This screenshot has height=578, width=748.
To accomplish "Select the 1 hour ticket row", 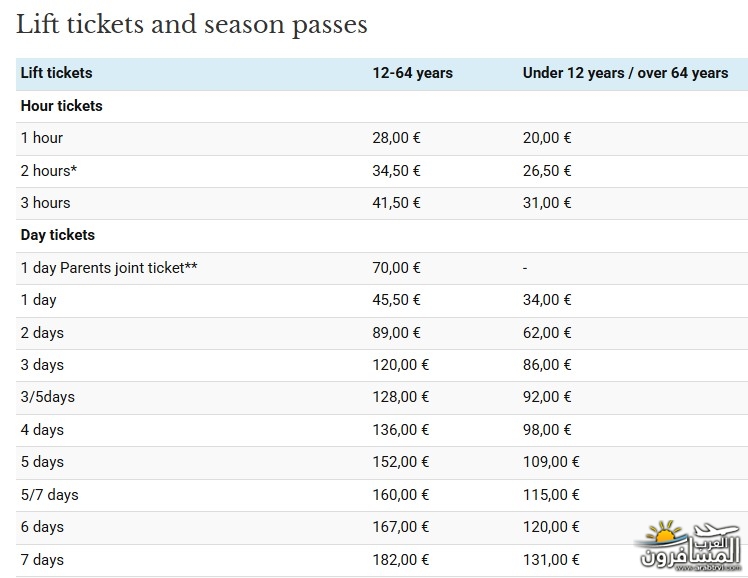I will coord(382,138).
